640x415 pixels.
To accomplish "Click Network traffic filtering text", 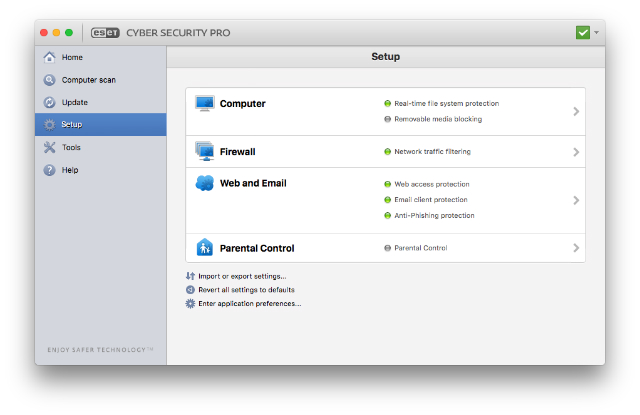I will pos(432,152).
